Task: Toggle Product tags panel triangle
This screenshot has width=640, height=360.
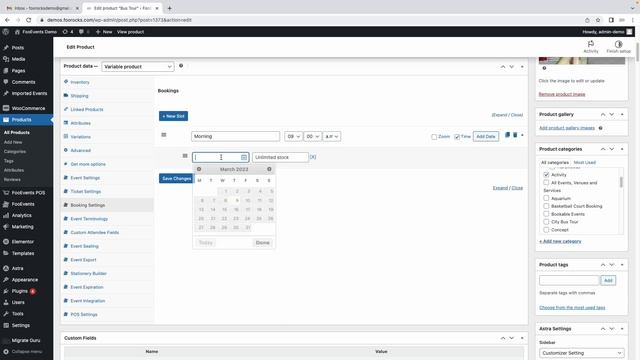Action: 622,264
